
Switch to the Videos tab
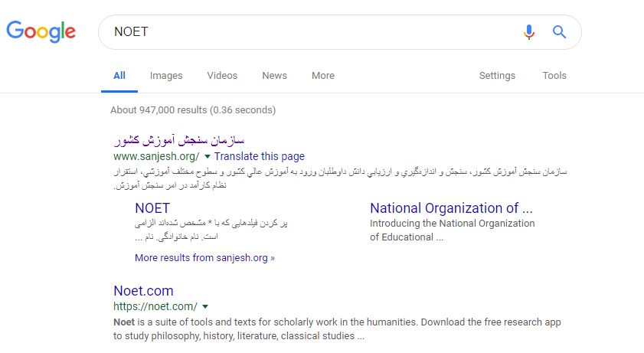222,76
